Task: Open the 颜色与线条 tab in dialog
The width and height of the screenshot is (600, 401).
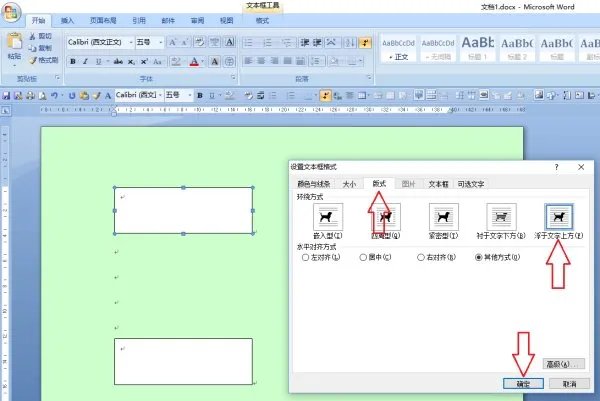Action: [x=313, y=184]
